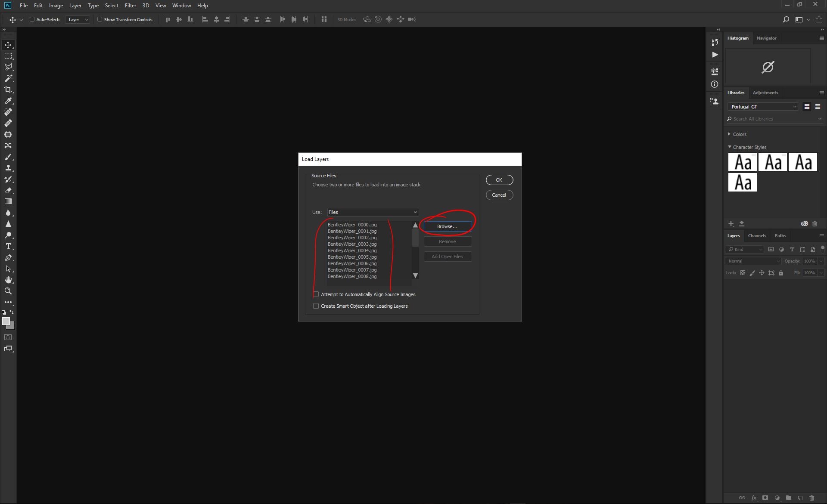Select the Eyedropper tool

8,101
